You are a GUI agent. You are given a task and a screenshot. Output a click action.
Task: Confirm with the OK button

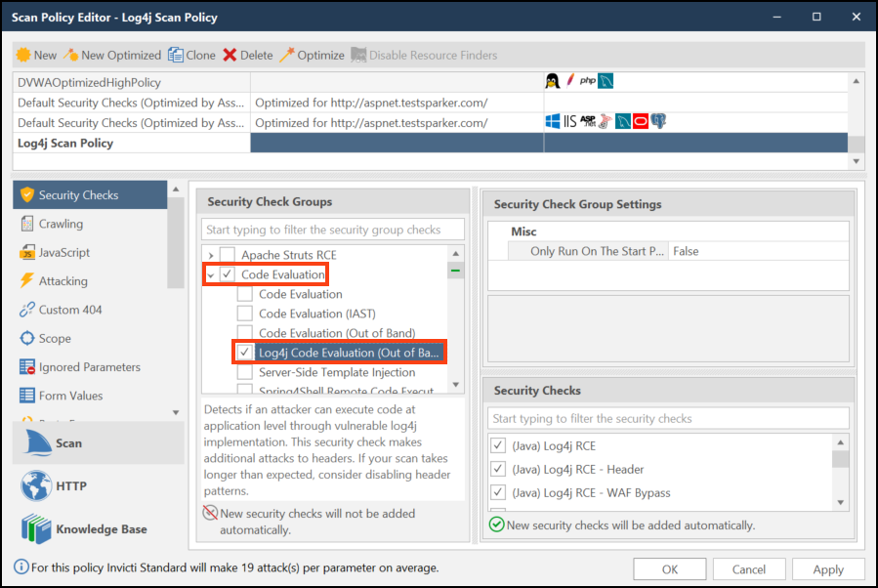click(670, 568)
